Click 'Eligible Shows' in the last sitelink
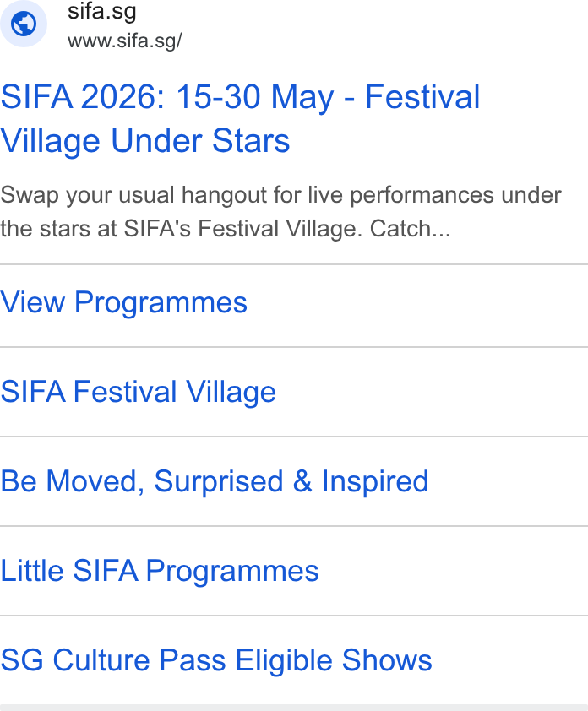The width and height of the screenshot is (588, 711). pyautogui.click(x=334, y=659)
